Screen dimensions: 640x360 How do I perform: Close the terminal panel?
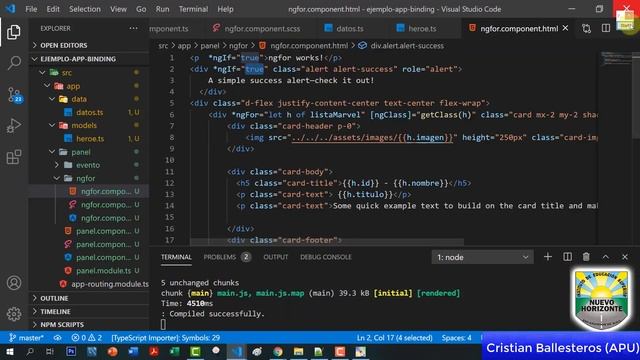click(x=625, y=257)
